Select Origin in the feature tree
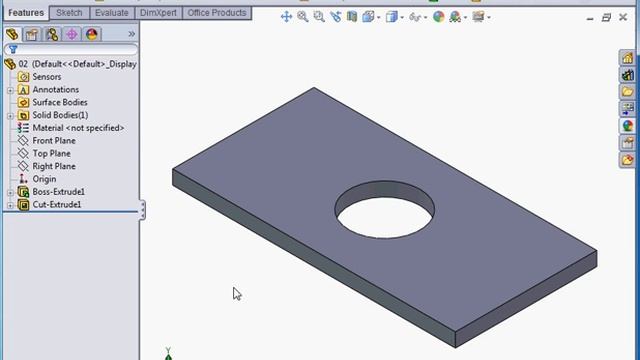 44,179
